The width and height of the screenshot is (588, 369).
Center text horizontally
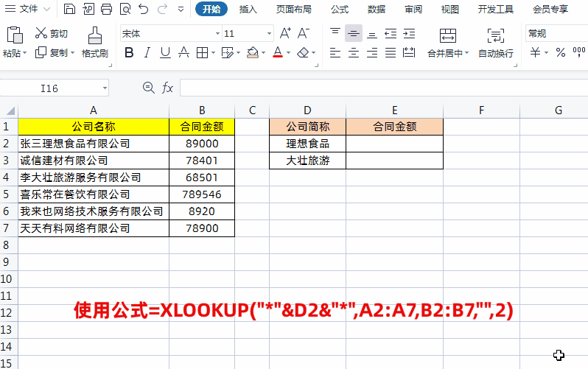[354, 53]
